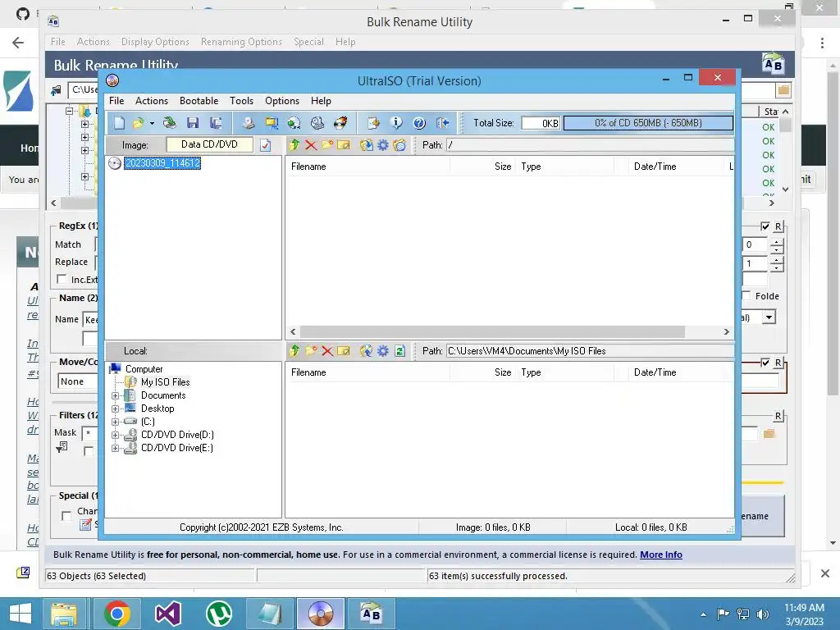Expand the Desktop tree node
840x630 pixels.
pos(115,409)
